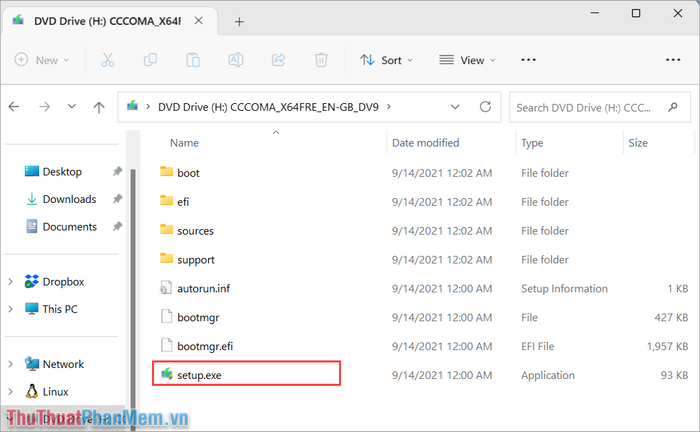The height and width of the screenshot is (432, 700).
Task: Click Application type for setup.exe
Action: click(548, 375)
